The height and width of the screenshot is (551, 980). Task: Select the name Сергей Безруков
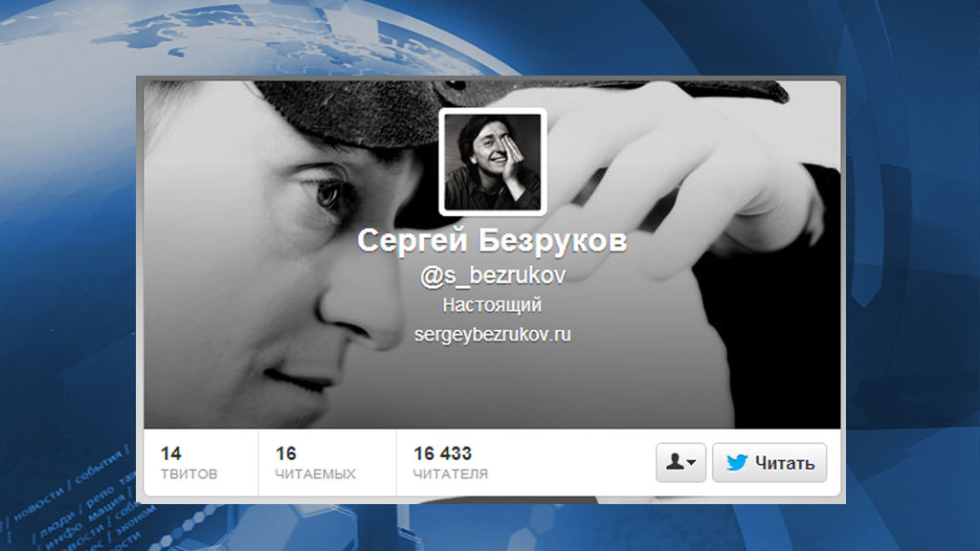pyautogui.click(x=492, y=241)
